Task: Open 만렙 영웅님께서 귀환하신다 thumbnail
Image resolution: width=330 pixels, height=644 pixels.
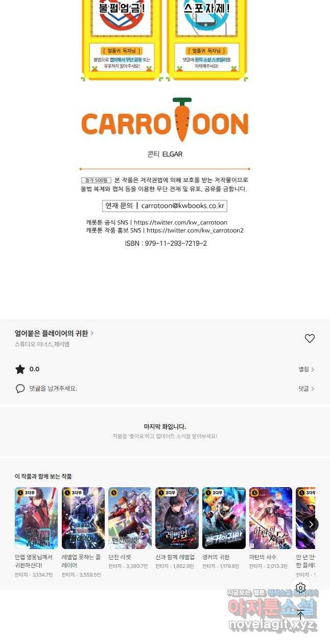Action: (x=36, y=518)
